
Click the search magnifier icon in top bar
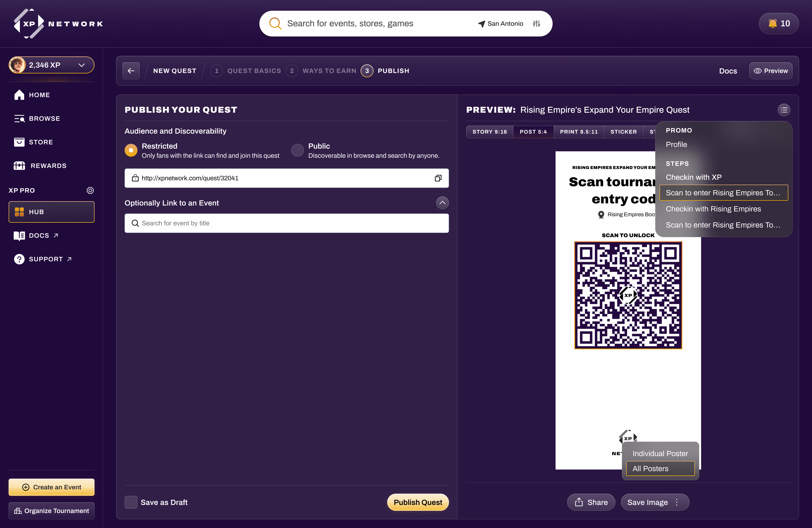(275, 24)
